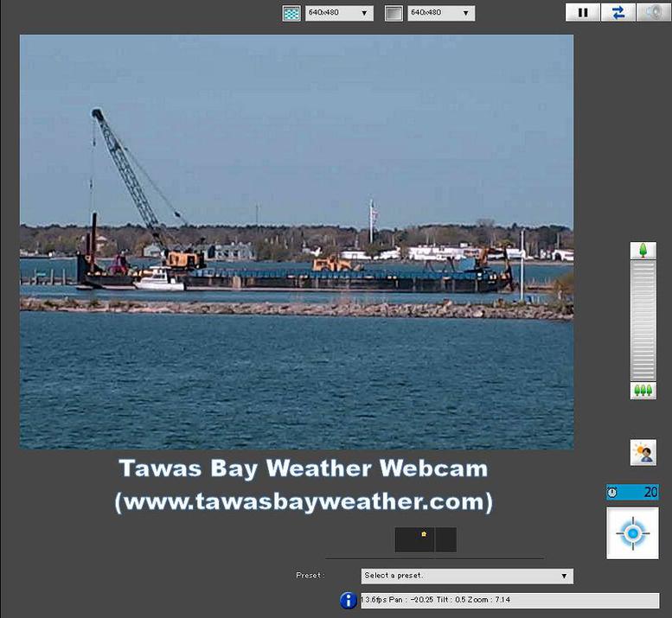Viewport: 672px width, 618px height.
Task: Toggle the backlight compensation person icon
Action: (643, 453)
